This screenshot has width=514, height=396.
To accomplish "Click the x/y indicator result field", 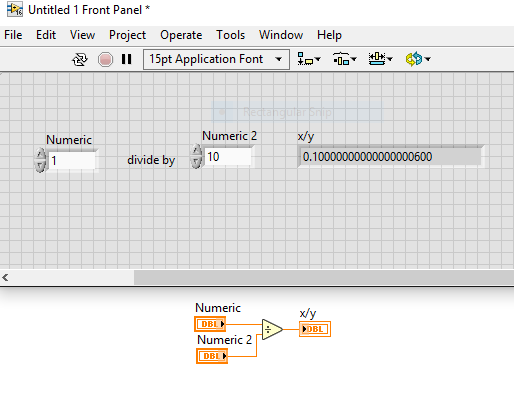I will pyautogui.click(x=390, y=157).
